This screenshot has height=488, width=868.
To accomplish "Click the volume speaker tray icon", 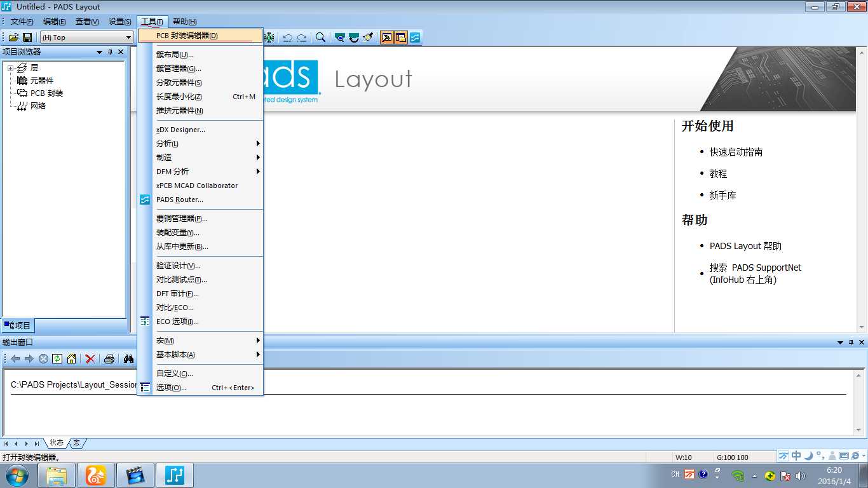I will (x=801, y=475).
